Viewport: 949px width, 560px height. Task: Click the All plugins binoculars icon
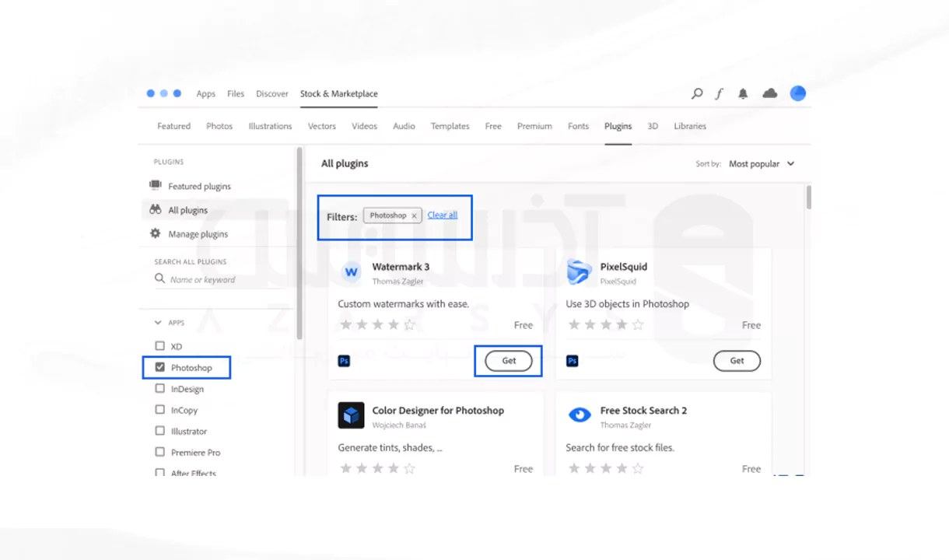pos(155,209)
